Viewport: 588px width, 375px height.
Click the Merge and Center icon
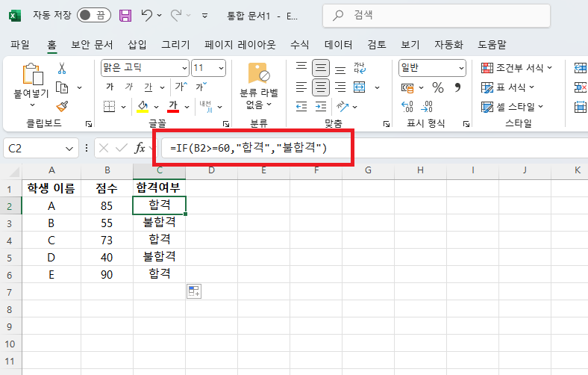360,87
